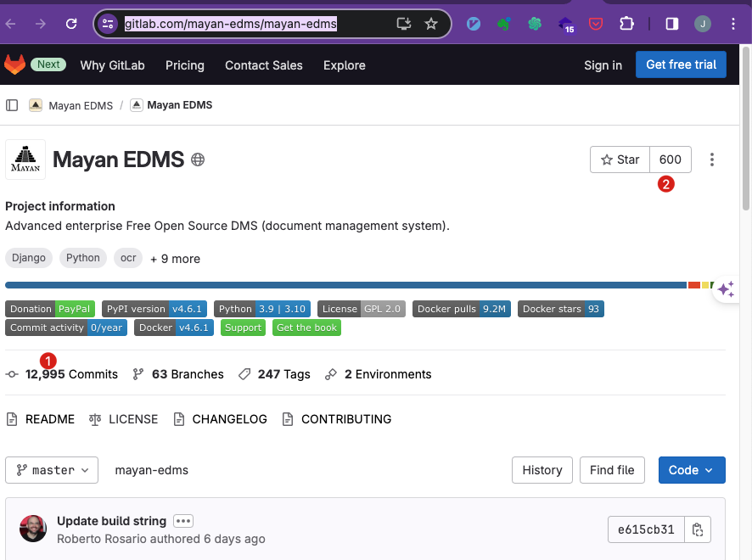Viewport: 752px width, 560px height.
Task: Open the three-dot project actions menu
Action: pyautogui.click(x=712, y=160)
